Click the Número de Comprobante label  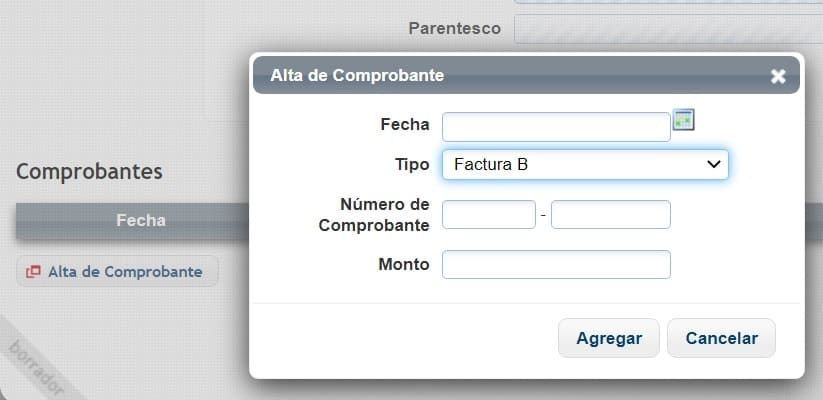[x=374, y=214]
